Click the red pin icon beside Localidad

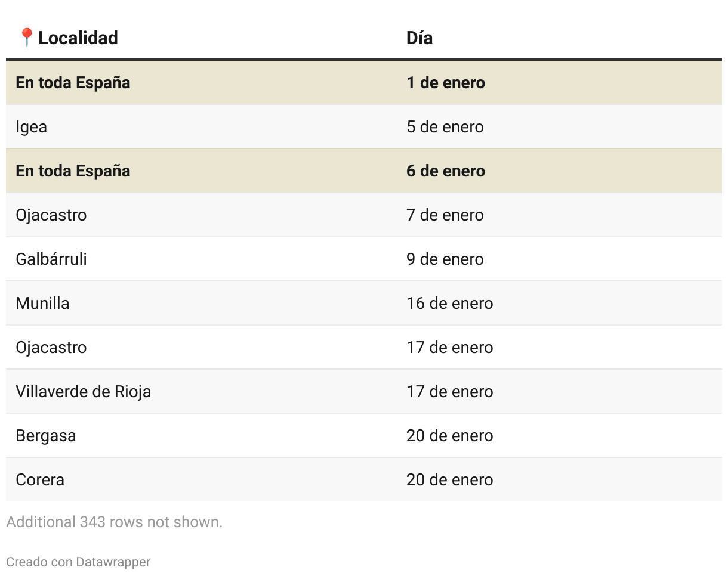click(x=26, y=38)
